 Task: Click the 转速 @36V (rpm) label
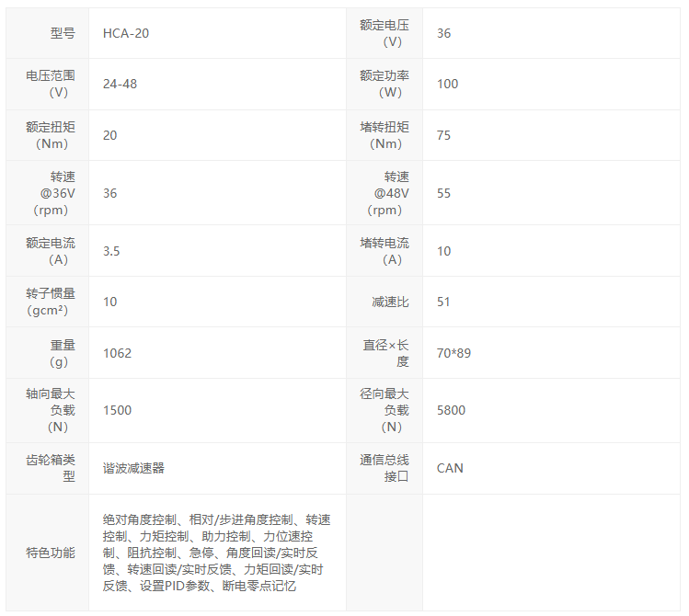(x=54, y=193)
